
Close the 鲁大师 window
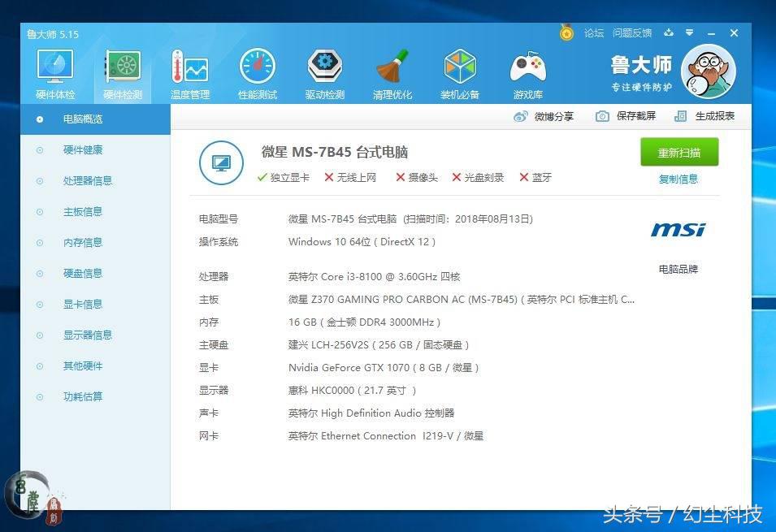734,33
